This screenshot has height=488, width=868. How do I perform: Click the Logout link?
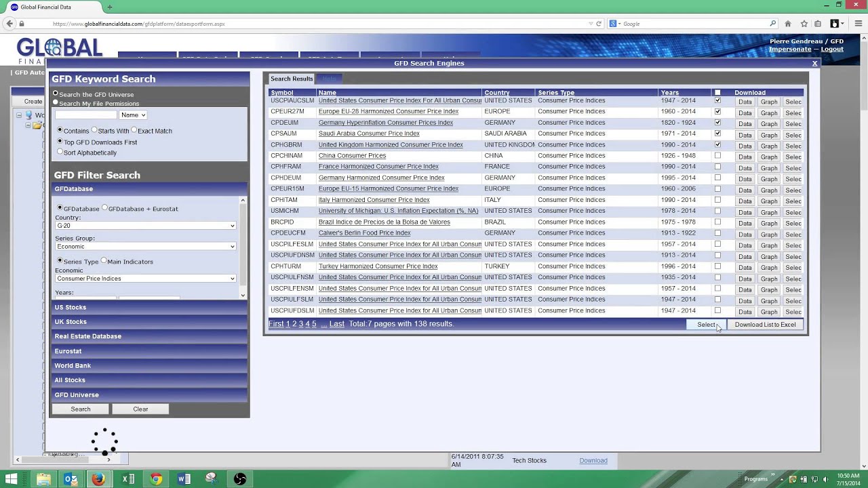click(832, 49)
